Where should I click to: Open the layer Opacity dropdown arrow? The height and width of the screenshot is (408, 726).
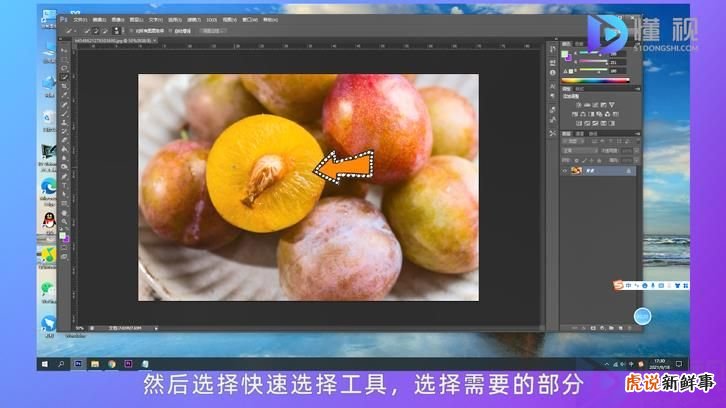pos(637,150)
